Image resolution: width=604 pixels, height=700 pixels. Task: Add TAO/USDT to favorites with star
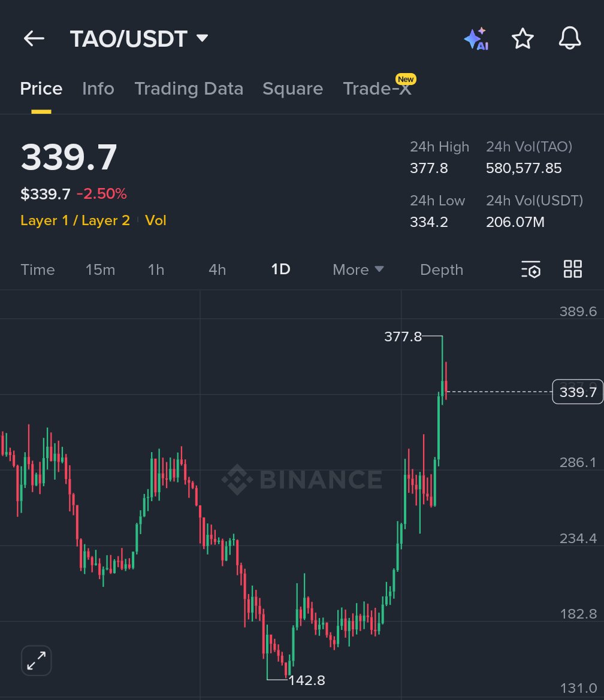coord(523,40)
